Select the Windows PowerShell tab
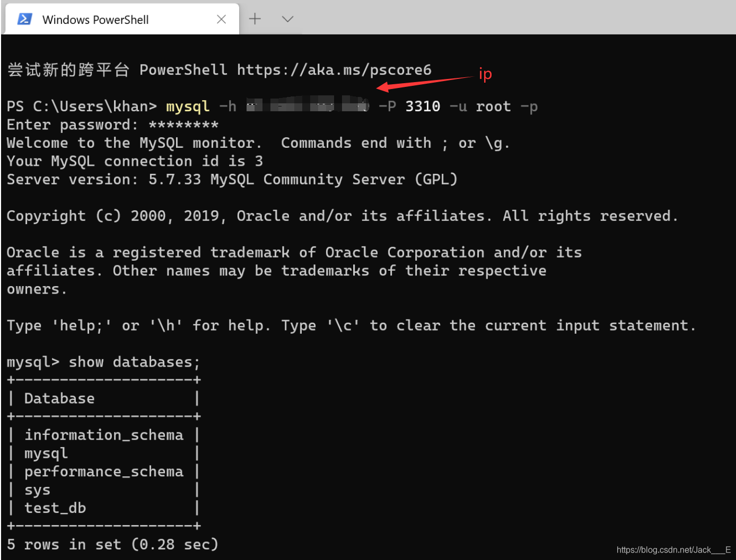This screenshot has width=736, height=560. [122, 20]
